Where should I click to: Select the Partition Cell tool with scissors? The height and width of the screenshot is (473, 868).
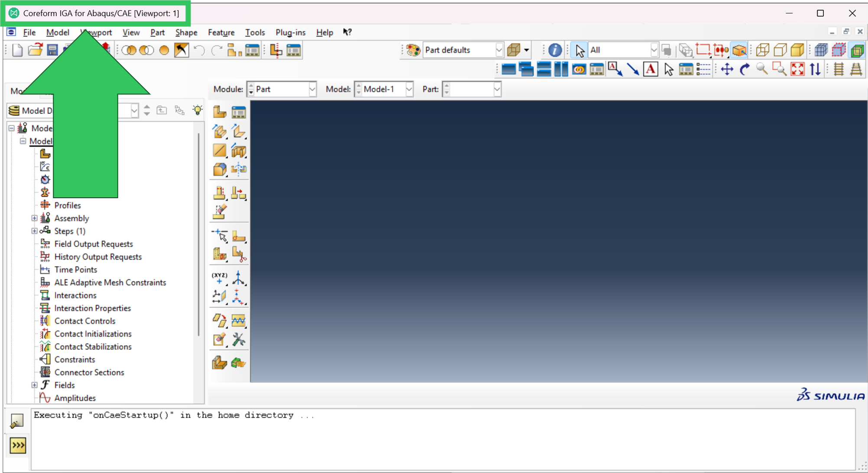[239, 254]
